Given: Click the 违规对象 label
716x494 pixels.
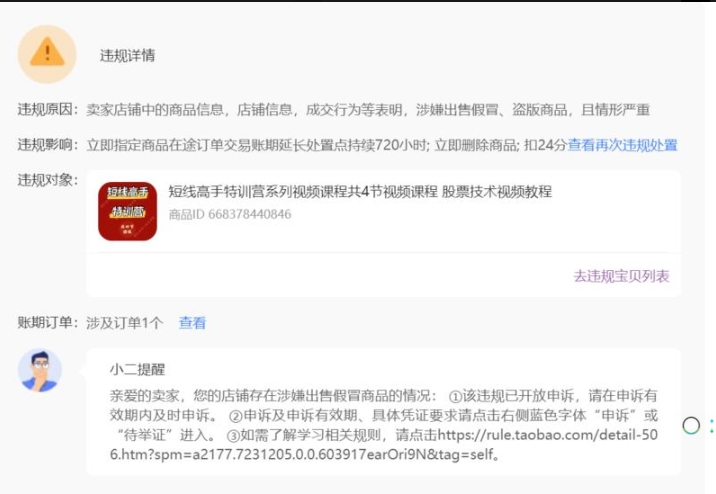Looking at the screenshot, I should (47, 180).
